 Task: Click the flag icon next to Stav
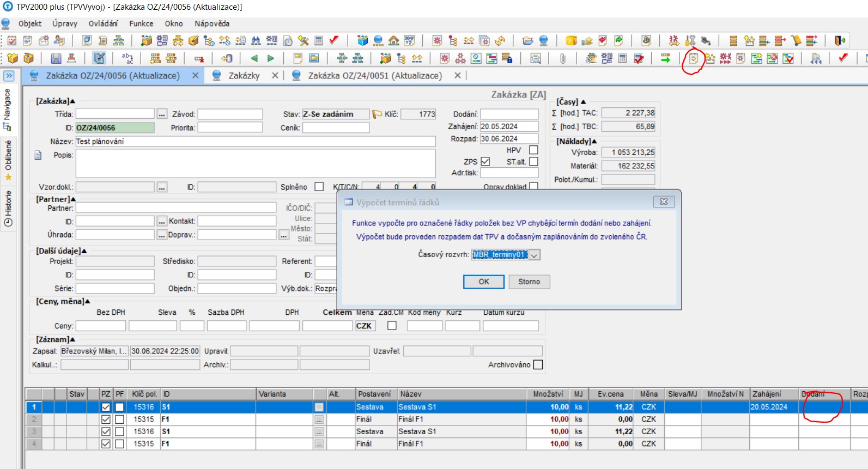point(377,114)
